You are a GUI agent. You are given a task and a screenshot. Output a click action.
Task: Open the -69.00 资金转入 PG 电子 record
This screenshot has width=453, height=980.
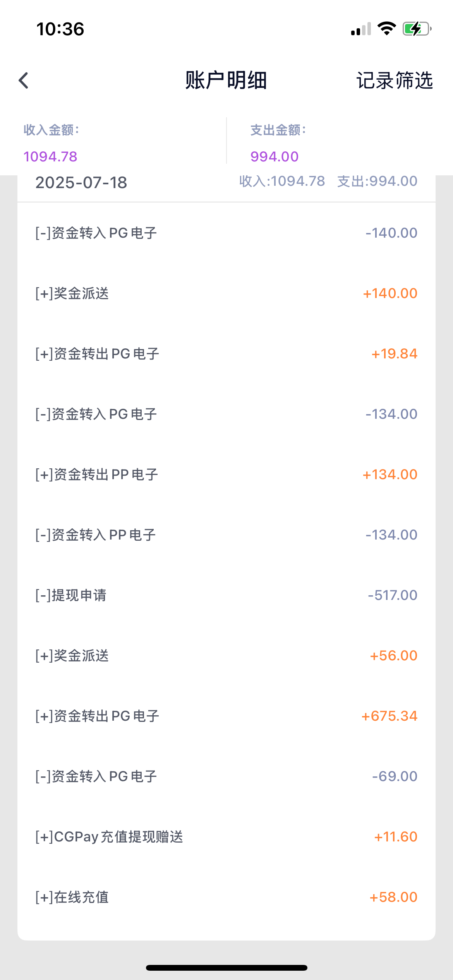pos(226,776)
